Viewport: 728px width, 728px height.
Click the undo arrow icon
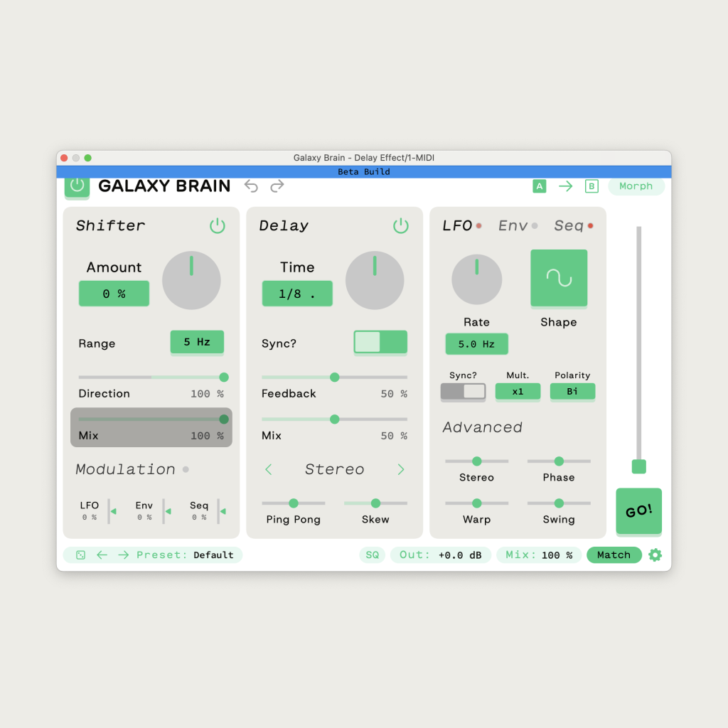click(251, 186)
